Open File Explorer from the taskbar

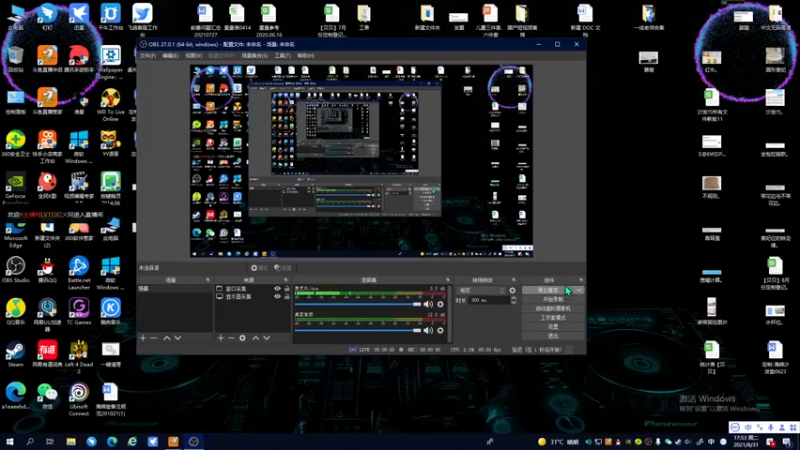[x=71, y=441]
